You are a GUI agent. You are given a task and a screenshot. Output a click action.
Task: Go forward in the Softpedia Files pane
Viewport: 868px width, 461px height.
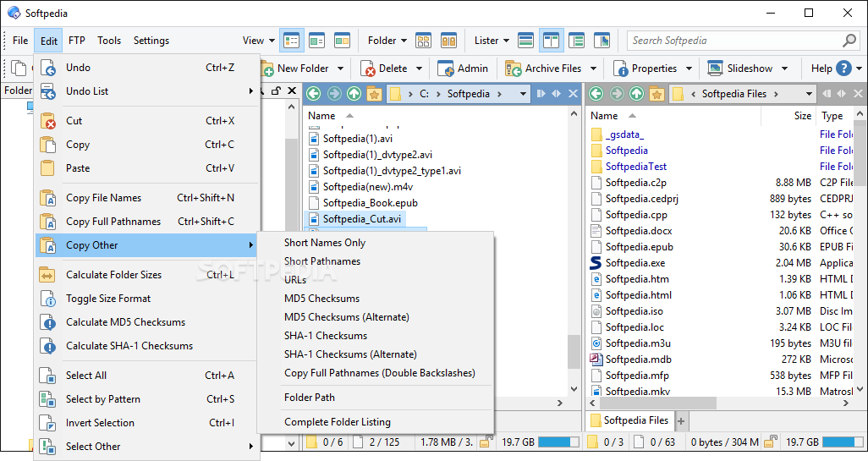coord(617,94)
